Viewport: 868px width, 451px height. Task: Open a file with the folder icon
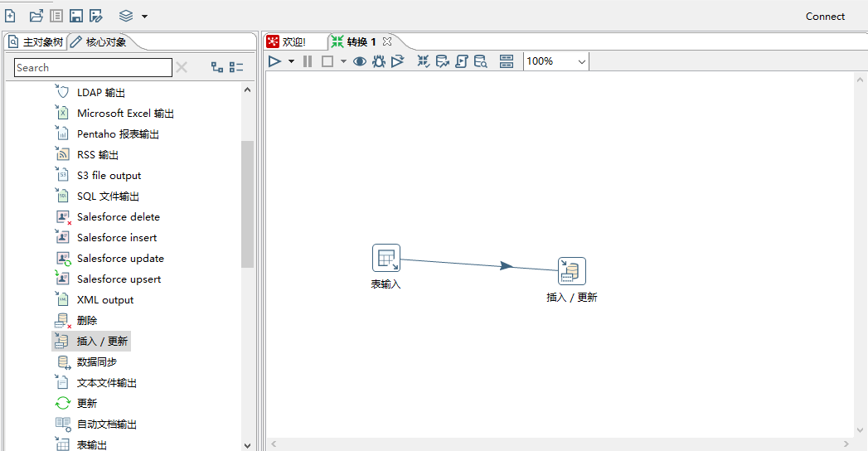pyautogui.click(x=36, y=16)
